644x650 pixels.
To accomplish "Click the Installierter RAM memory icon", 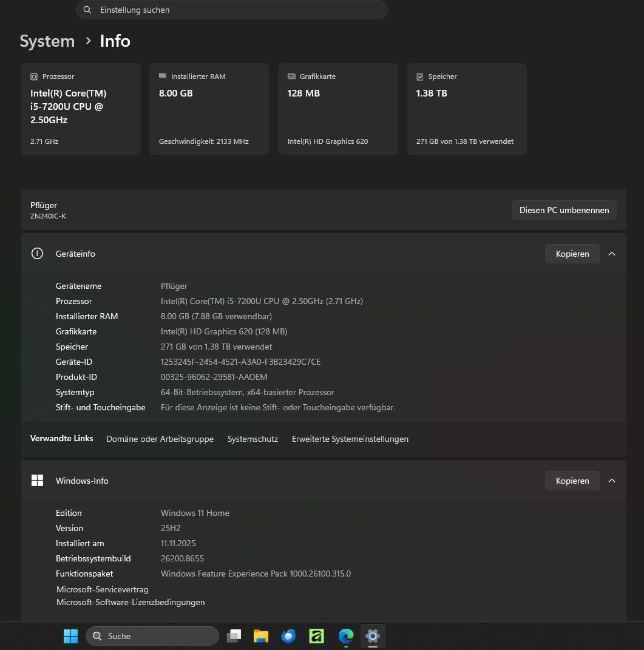I will tap(163, 76).
